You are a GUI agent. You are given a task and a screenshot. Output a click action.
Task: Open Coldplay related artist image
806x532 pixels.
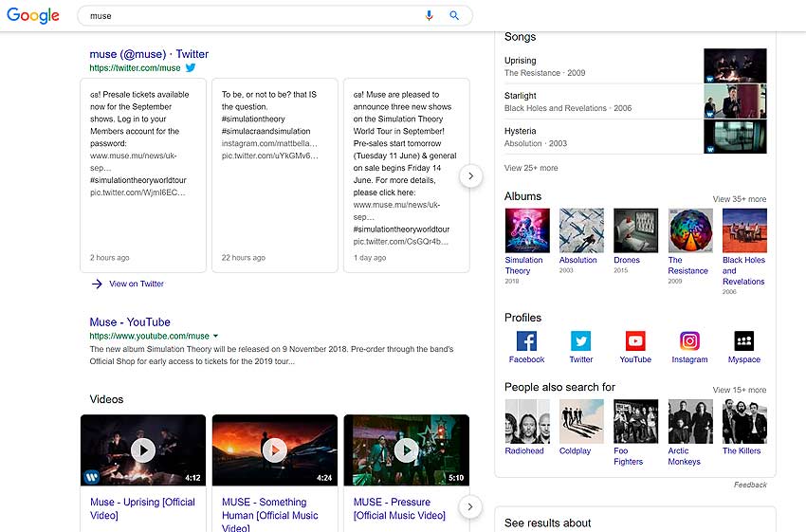581,421
